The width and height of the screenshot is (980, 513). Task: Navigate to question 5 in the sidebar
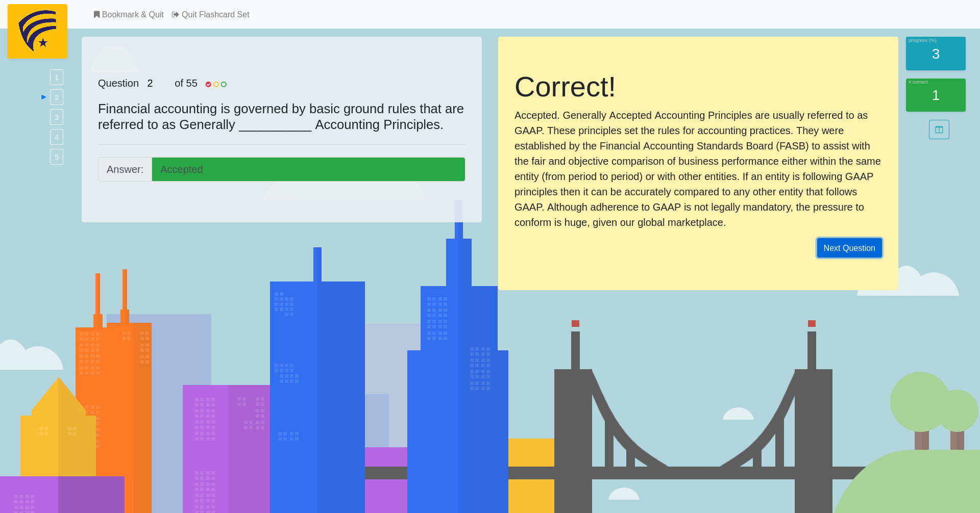57,157
